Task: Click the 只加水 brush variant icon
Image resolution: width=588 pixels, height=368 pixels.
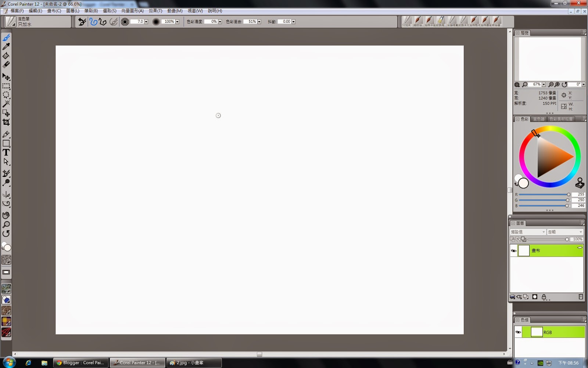Action: click(406, 20)
